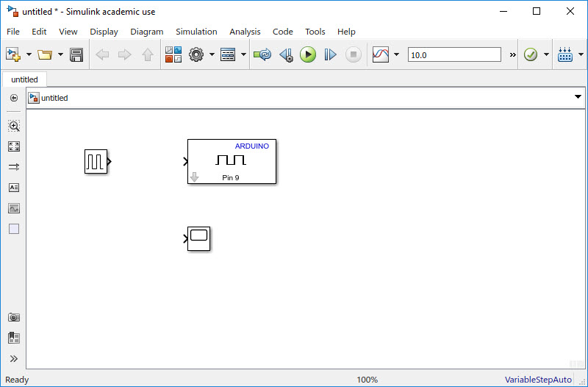This screenshot has height=387, width=588.
Task: Open the New Model dropdown arrow
Action: (x=29, y=54)
